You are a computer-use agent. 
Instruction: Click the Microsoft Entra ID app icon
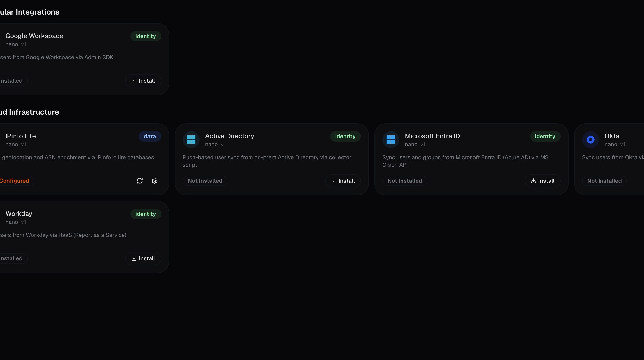click(391, 139)
